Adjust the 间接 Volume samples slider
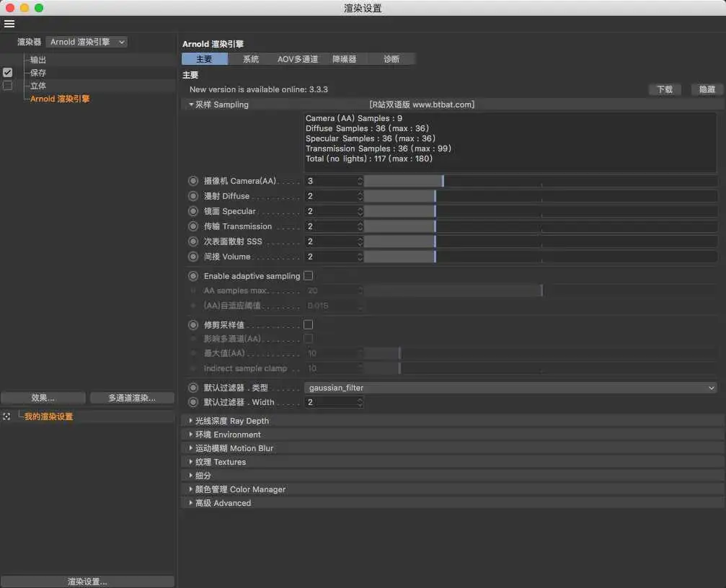The width and height of the screenshot is (726, 588). [540, 257]
